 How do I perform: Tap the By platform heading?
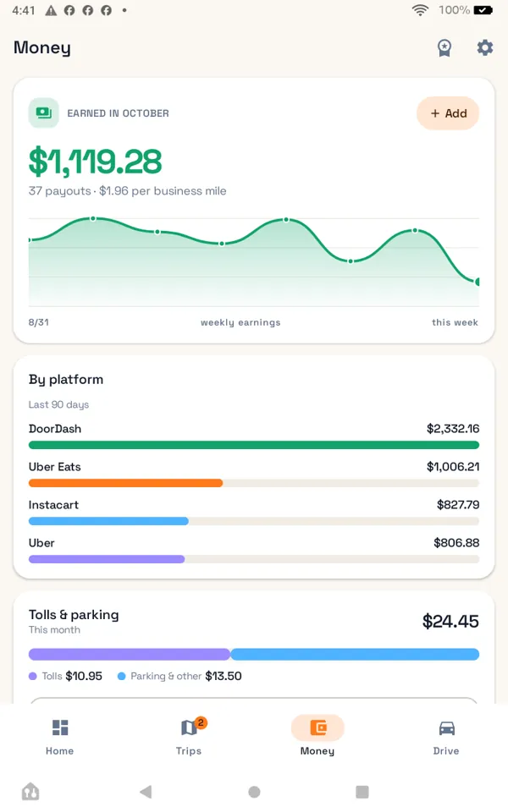(x=66, y=380)
